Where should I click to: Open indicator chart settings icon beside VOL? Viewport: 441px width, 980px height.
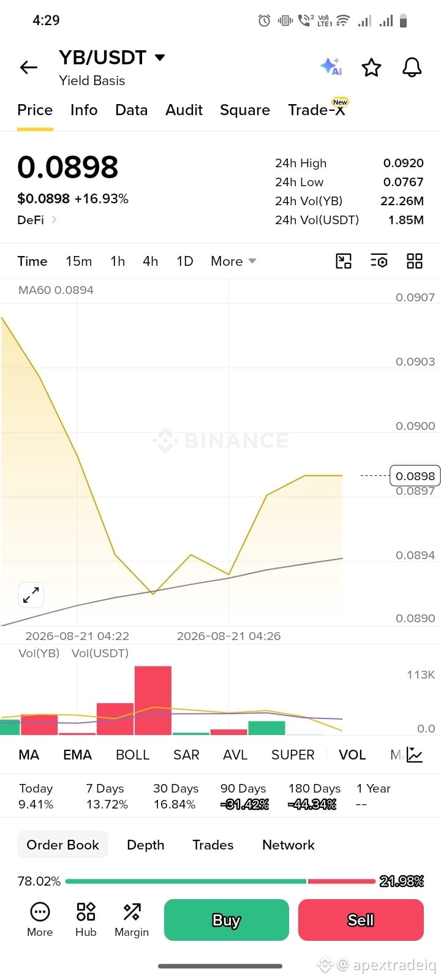pyautogui.click(x=415, y=755)
